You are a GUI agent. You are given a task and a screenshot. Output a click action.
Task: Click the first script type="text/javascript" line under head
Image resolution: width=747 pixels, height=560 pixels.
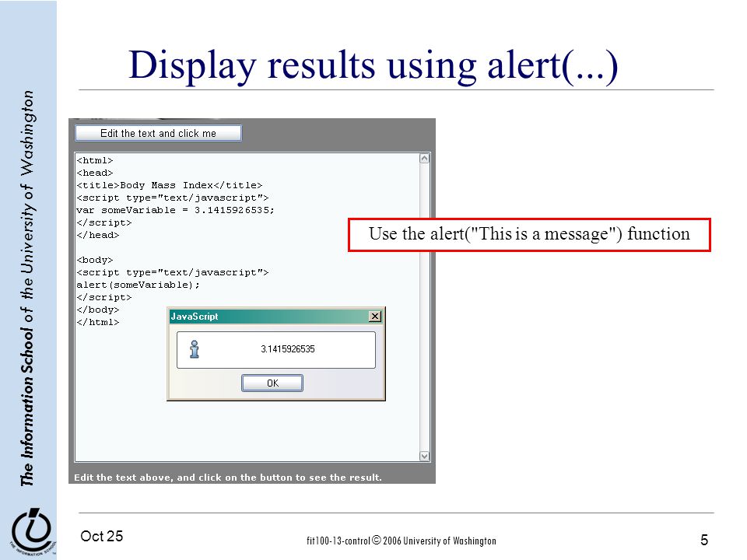173,198
